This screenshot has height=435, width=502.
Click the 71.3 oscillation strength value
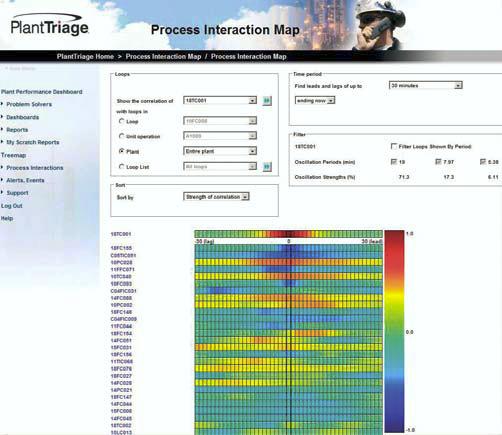click(x=404, y=177)
